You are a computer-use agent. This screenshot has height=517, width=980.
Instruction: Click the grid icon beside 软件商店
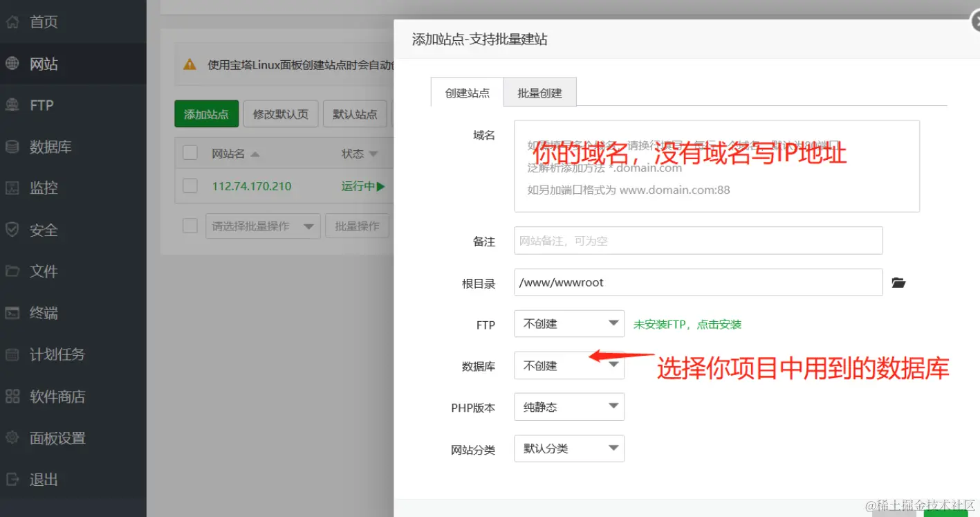point(12,397)
